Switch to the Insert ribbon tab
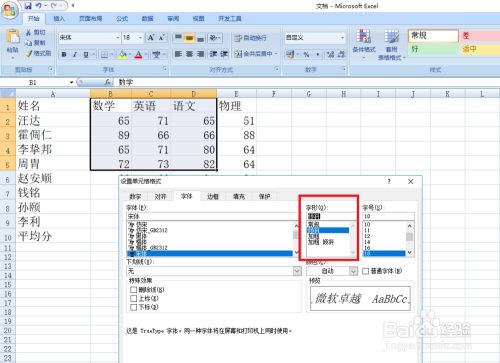The width and height of the screenshot is (500, 363). 59,19
